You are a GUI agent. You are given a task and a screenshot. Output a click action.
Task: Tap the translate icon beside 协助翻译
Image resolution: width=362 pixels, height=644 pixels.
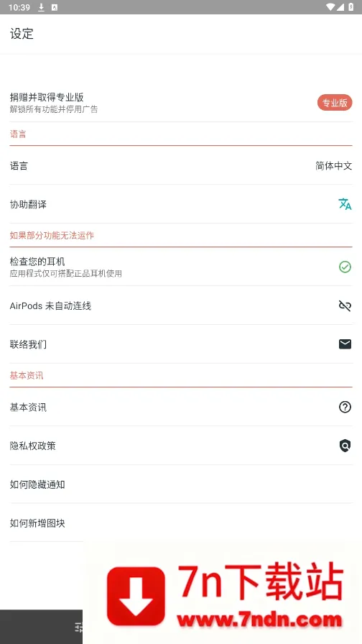pos(345,204)
